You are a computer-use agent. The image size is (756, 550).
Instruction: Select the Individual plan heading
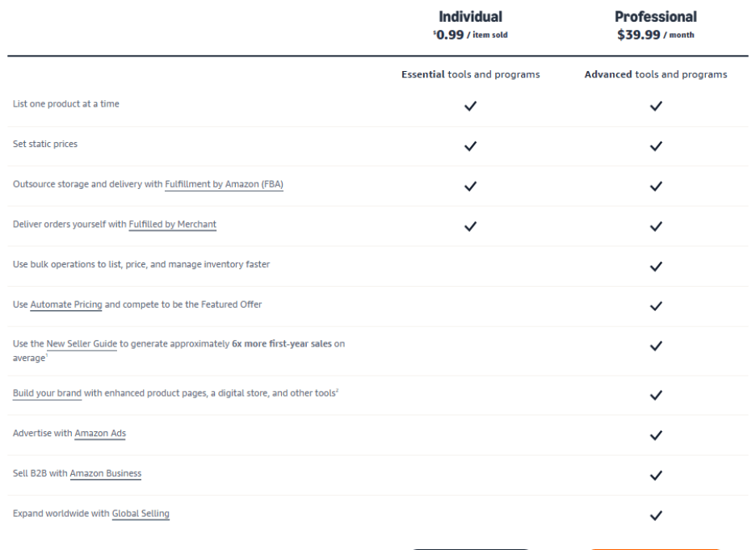point(470,17)
